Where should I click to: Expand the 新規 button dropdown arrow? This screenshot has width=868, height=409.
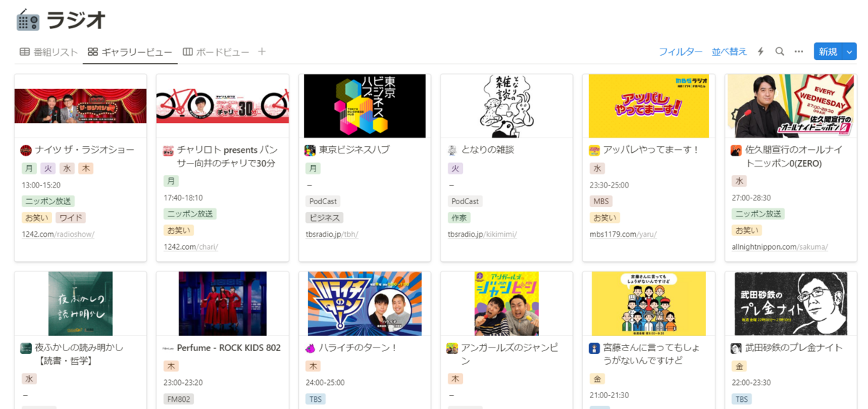(849, 51)
